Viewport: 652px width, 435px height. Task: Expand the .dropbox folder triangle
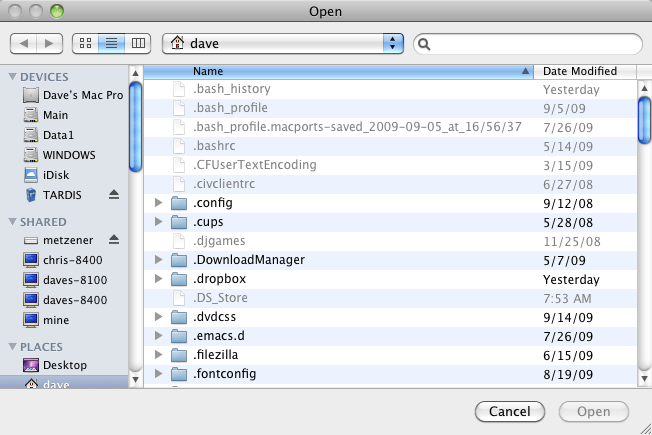pos(159,279)
